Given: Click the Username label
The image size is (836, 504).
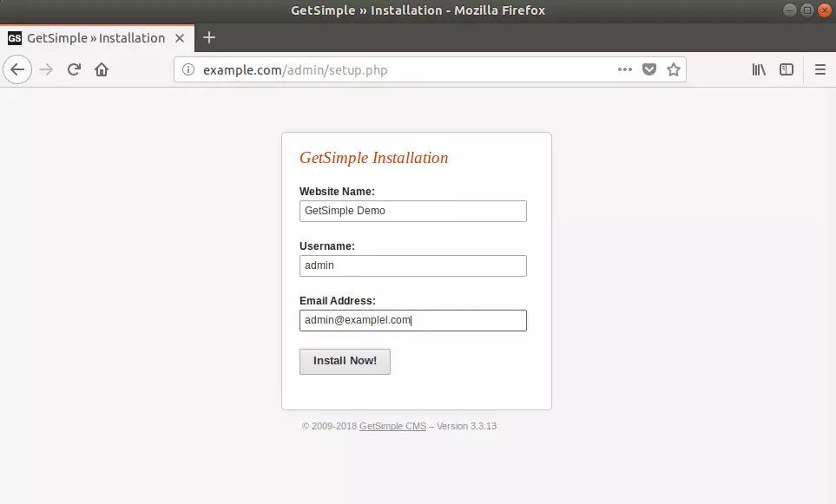Looking at the screenshot, I should [x=326, y=246].
